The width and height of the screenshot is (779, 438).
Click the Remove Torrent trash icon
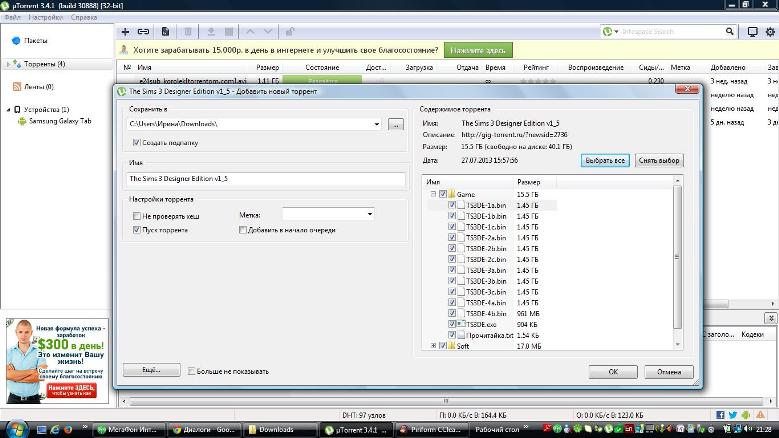pos(189,32)
